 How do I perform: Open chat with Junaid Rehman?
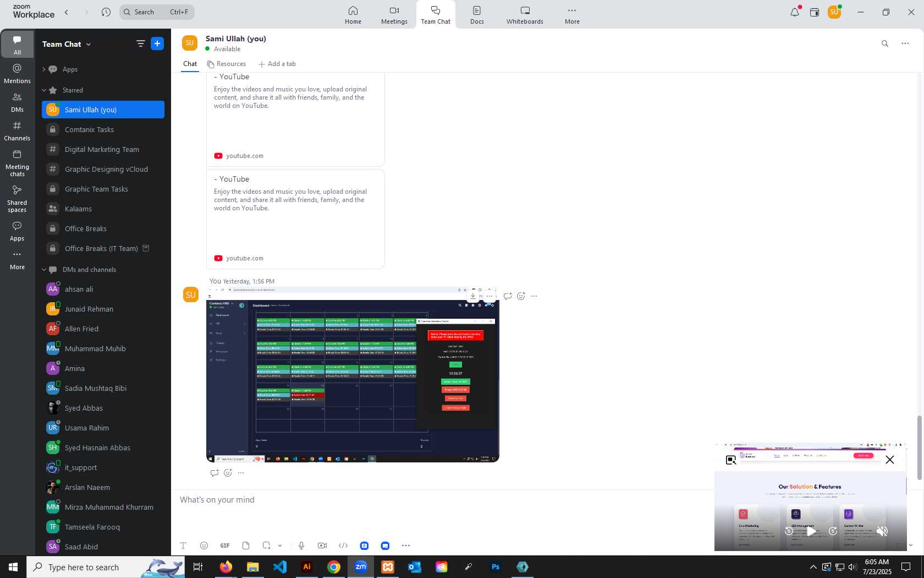(x=103, y=309)
